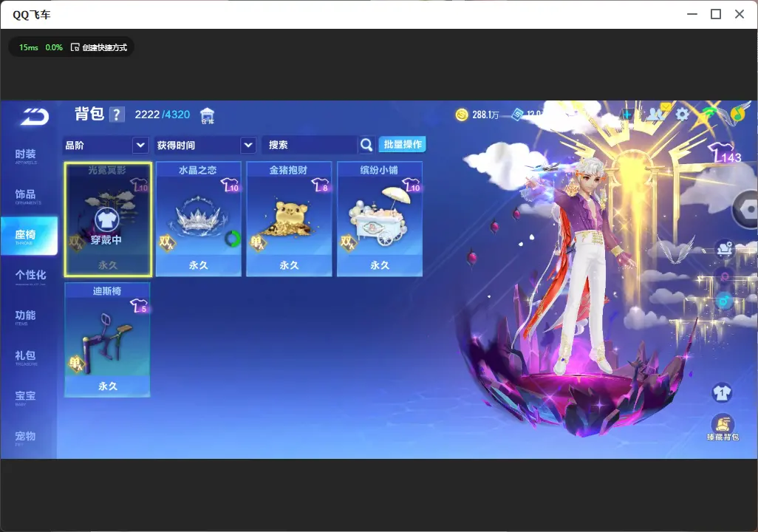Click the 5 charm badge on 迪斯椅
This screenshot has width=758, height=532.
coord(139,306)
